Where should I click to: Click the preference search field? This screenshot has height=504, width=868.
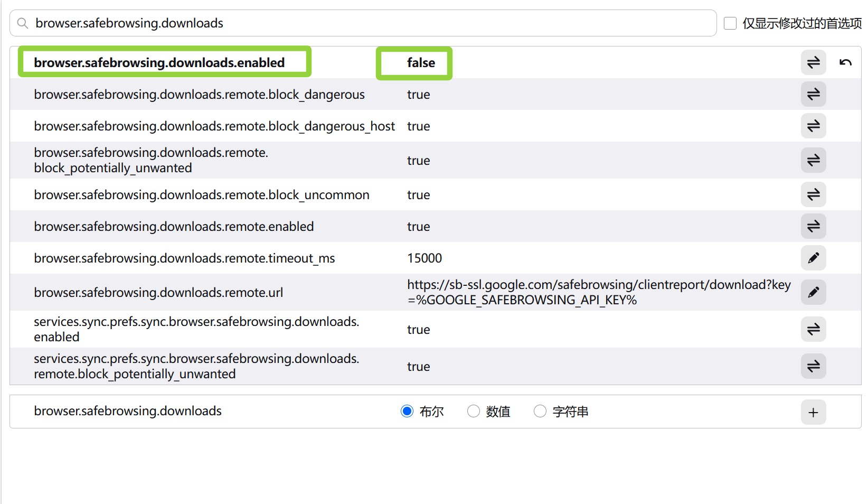point(363,23)
